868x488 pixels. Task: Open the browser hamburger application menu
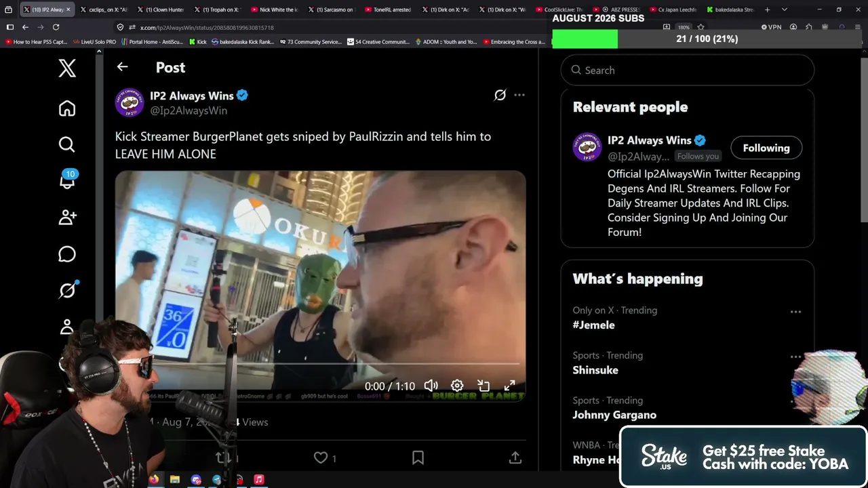point(856,27)
